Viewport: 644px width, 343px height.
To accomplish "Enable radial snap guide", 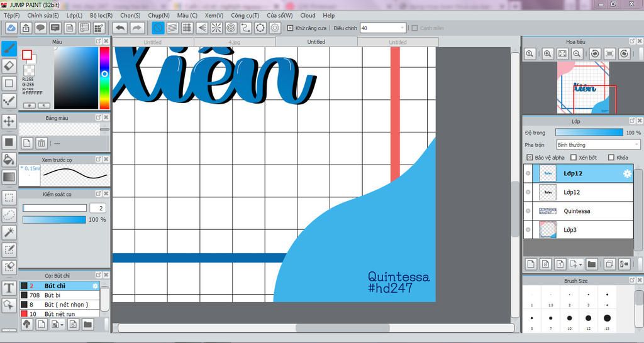I will (x=216, y=28).
